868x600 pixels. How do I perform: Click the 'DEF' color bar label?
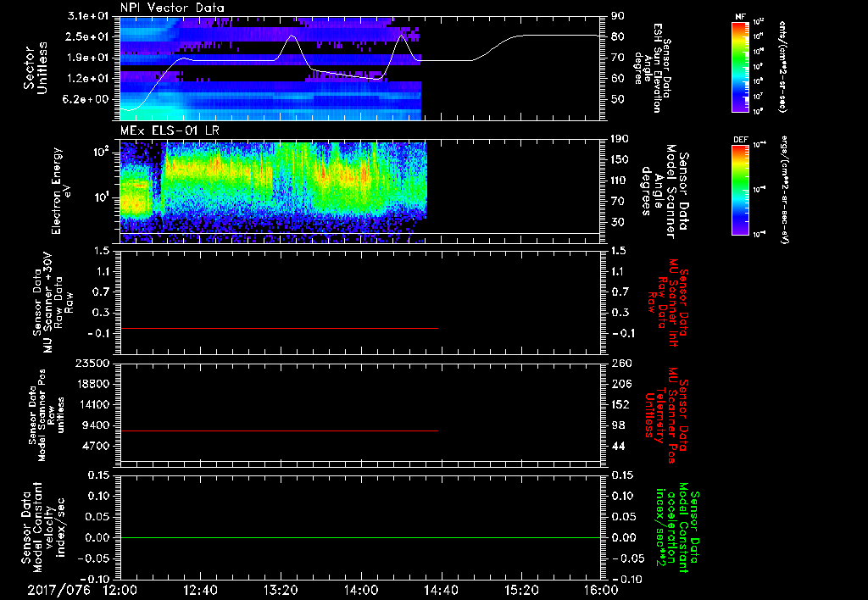[x=740, y=140]
